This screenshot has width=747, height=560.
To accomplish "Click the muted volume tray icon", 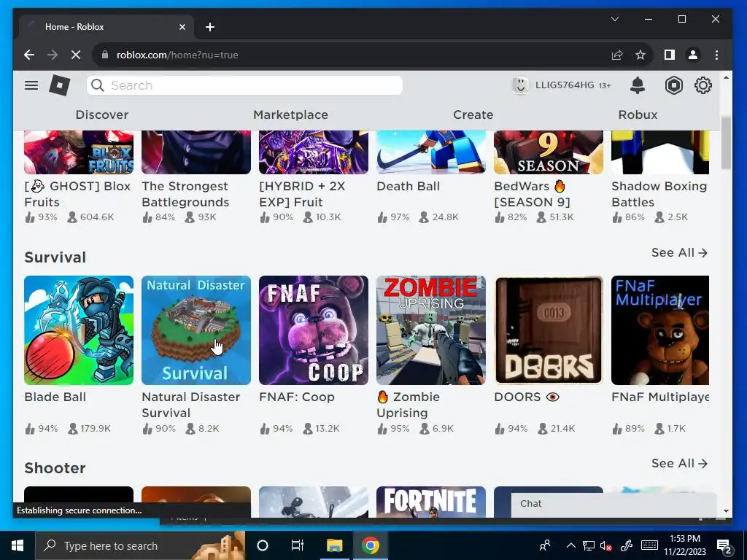I will coord(606,545).
